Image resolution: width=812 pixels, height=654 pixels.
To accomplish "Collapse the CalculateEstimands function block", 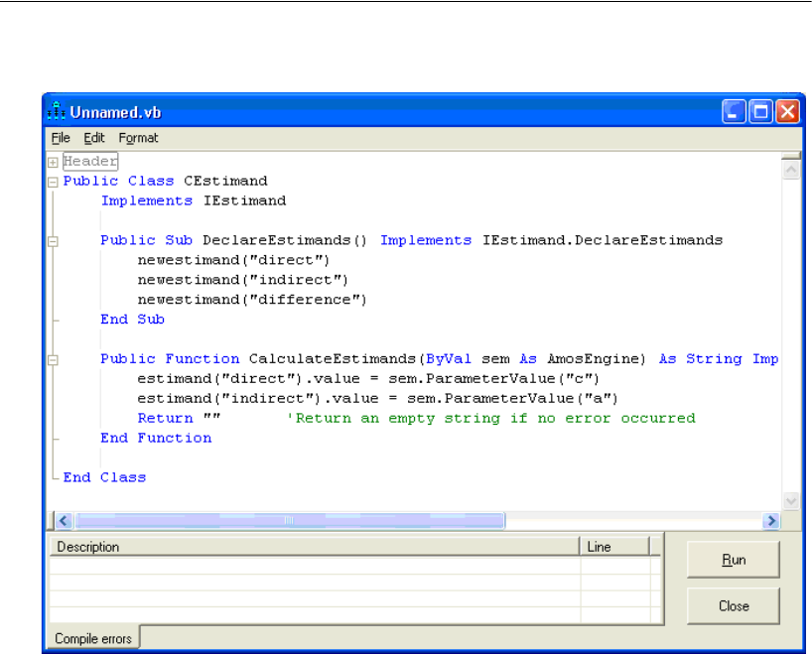I will (53, 360).
